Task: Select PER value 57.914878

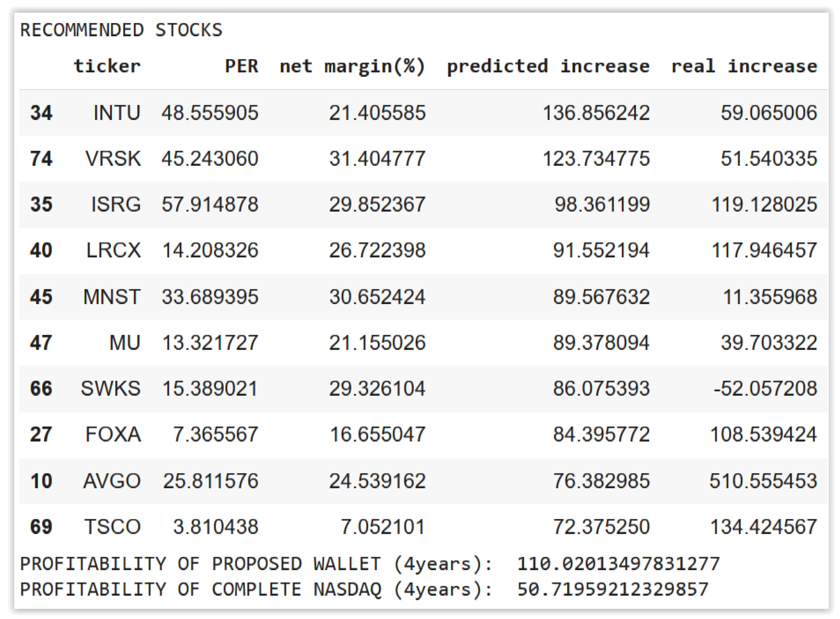Action: [x=210, y=205]
